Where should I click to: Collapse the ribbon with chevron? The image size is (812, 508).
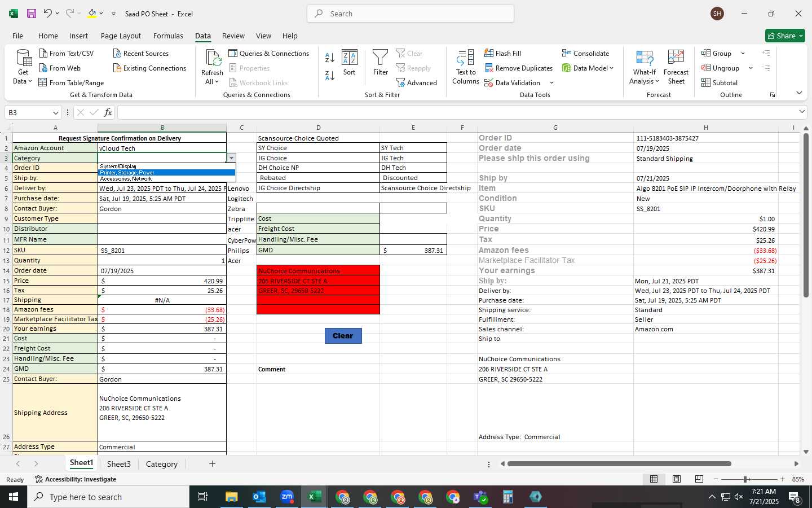[799, 93]
